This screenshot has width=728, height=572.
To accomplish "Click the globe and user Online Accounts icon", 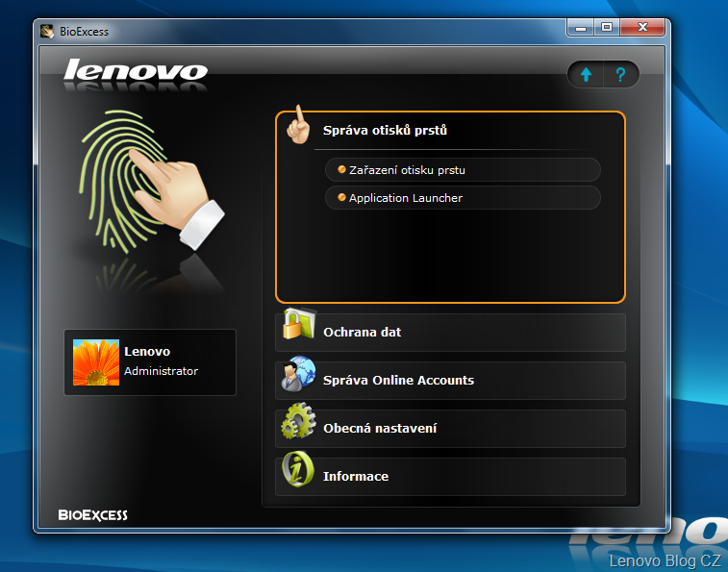I will click(298, 375).
